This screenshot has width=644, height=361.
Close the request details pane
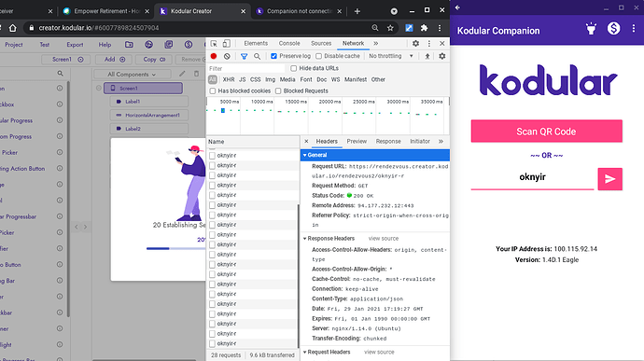tap(306, 141)
